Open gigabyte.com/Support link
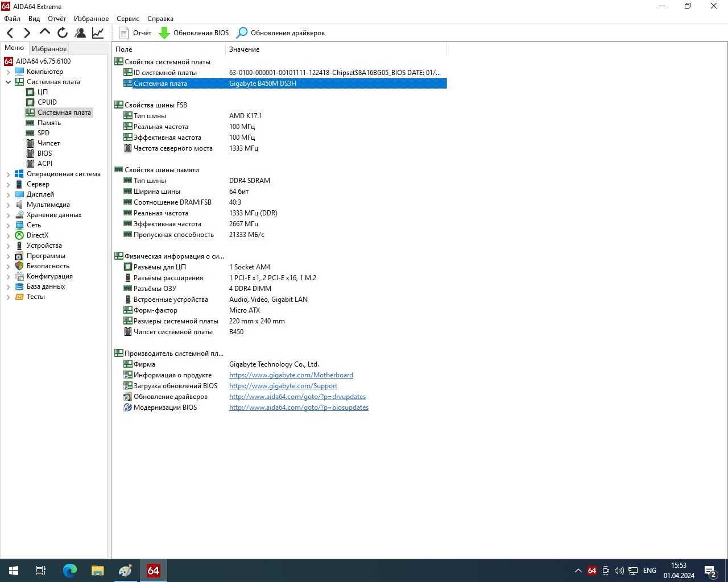The image size is (728, 582). pos(283,386)
